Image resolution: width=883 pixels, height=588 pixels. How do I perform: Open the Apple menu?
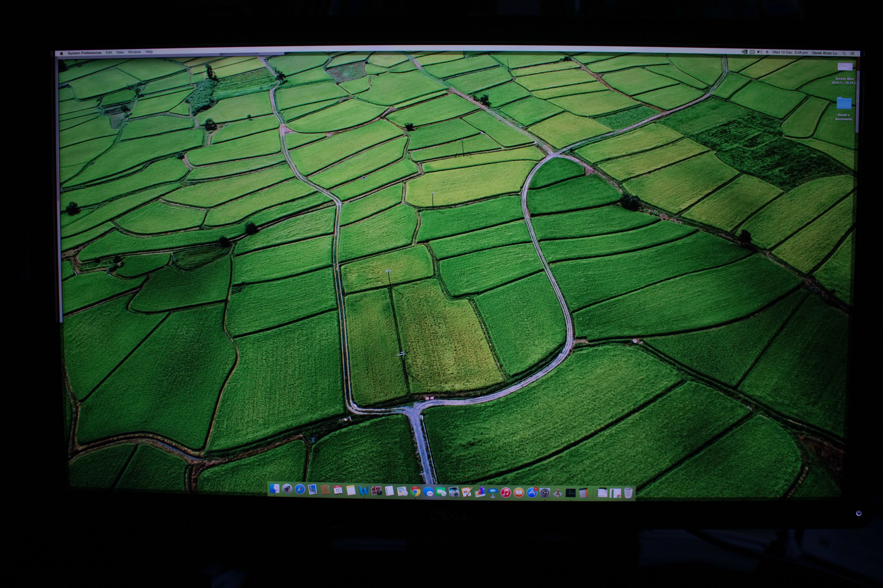pyautogui.click(x=62, y=53)
